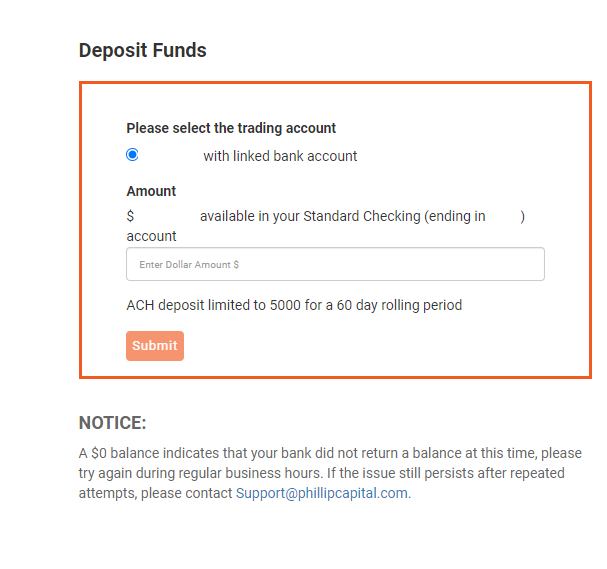Click the NOTICE: heading
607x569 pixels.
click(x=113, y=423)
